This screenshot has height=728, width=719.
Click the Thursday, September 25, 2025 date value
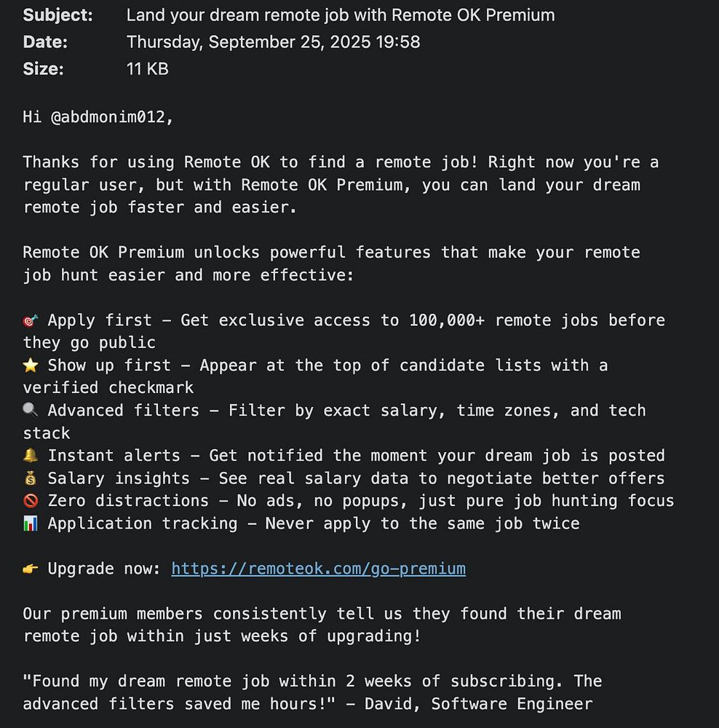(x=273, y=41)
